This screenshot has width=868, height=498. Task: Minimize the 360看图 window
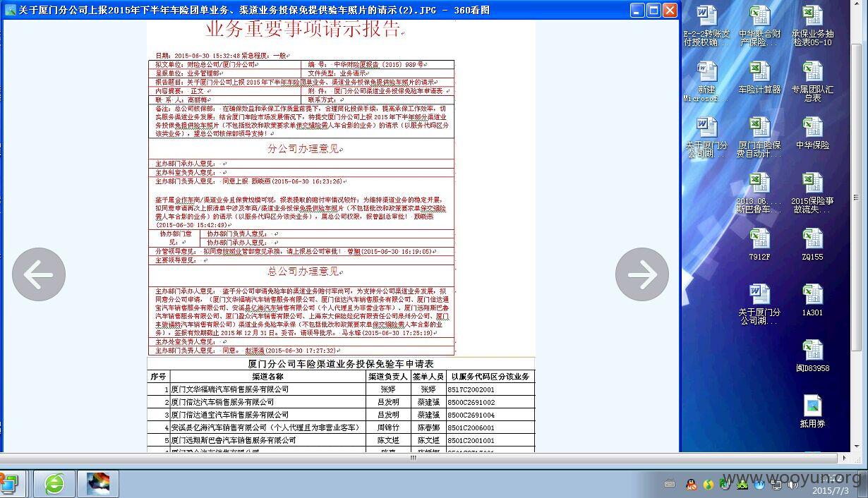pyautogui.click(x=637, y=10)
